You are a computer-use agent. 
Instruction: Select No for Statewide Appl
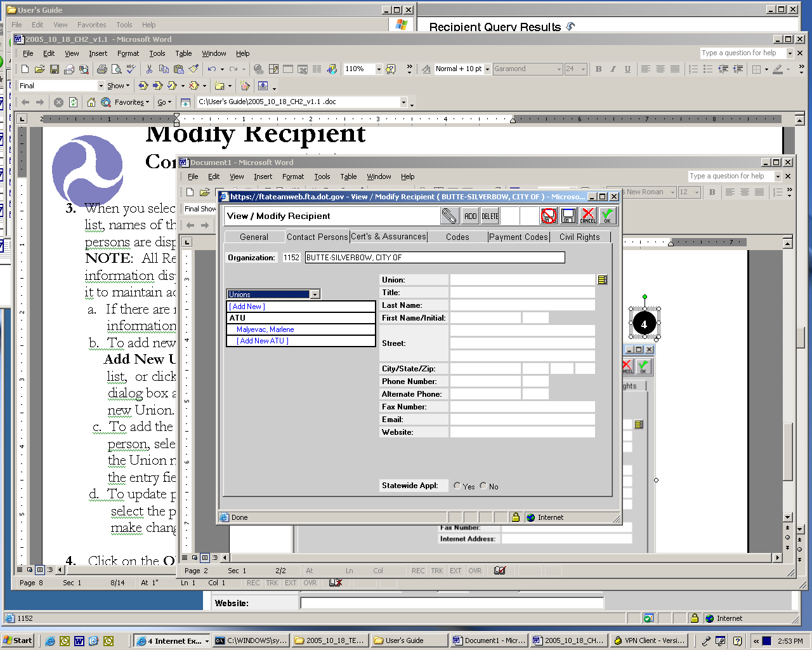[x=483, y=486]
